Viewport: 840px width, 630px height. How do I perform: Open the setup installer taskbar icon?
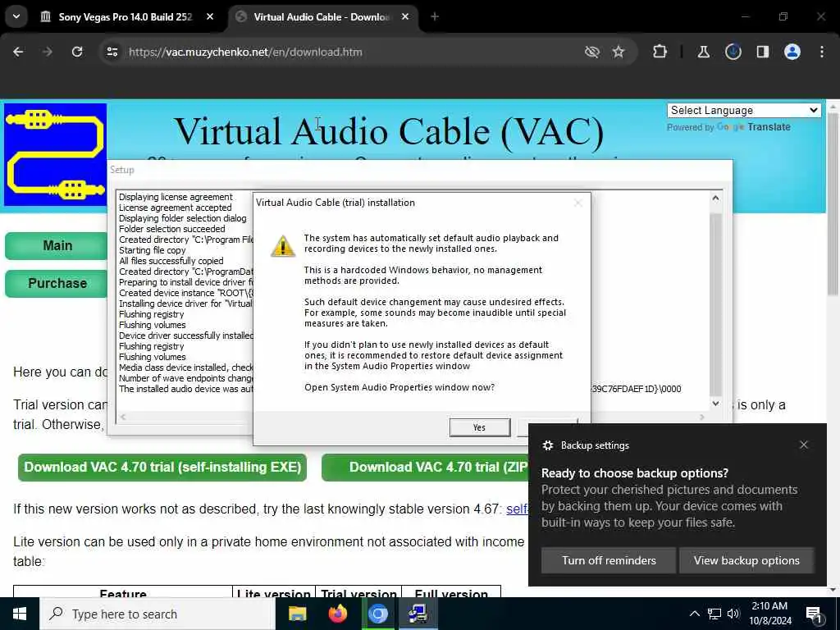pyautogui.click(x=418, y=614)
